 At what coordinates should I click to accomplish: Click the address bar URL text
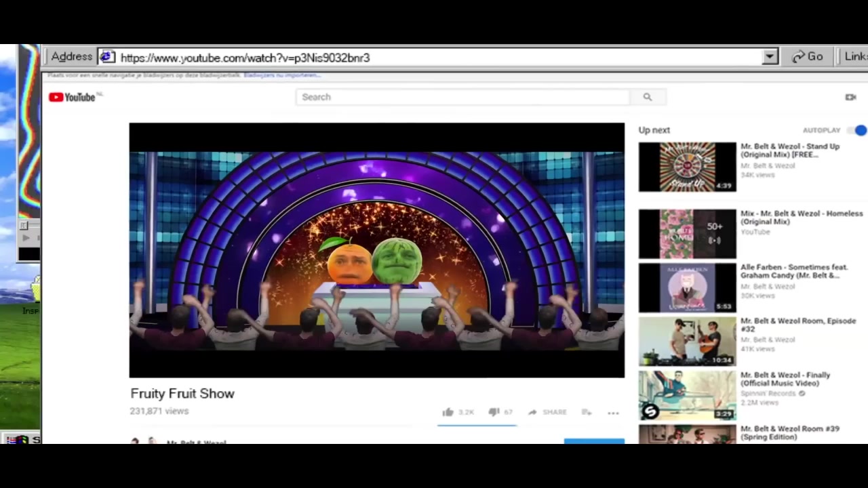pyautogui.click(x=245, y=58)
